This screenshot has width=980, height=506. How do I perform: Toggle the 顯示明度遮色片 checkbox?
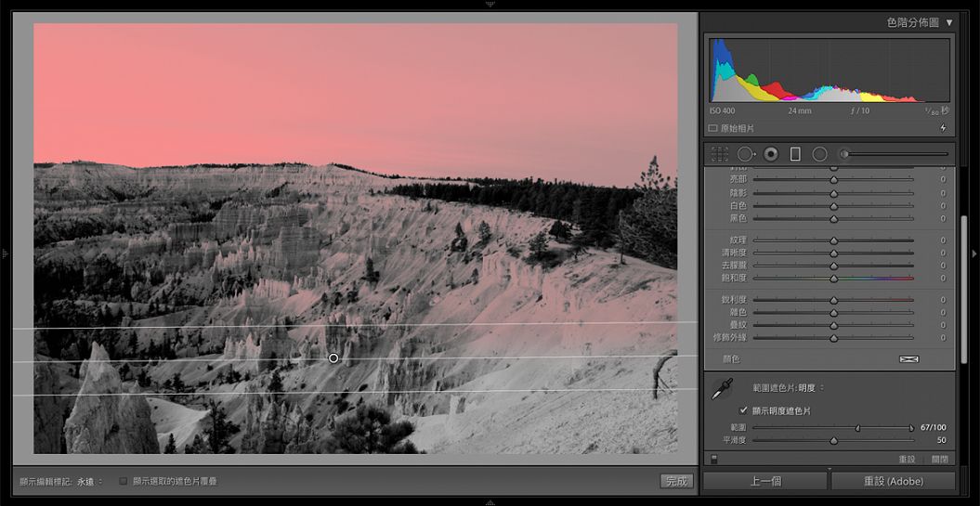click(743, 410)
